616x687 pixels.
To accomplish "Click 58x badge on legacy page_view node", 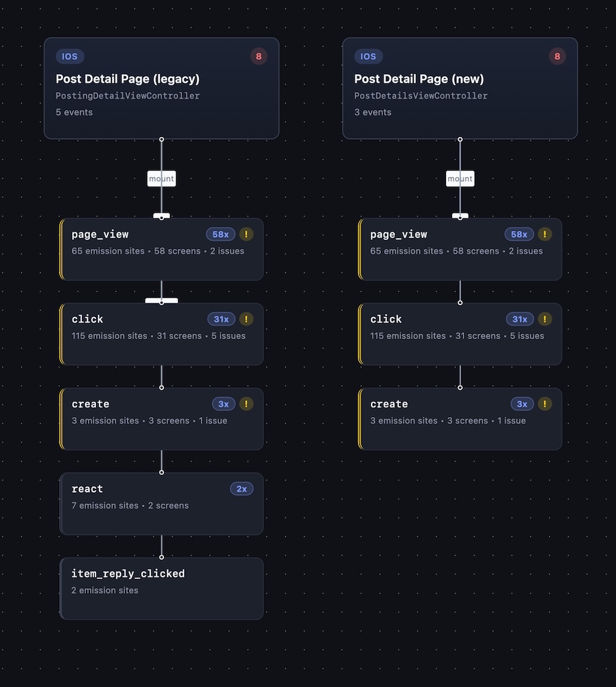I will coord(220,234).
